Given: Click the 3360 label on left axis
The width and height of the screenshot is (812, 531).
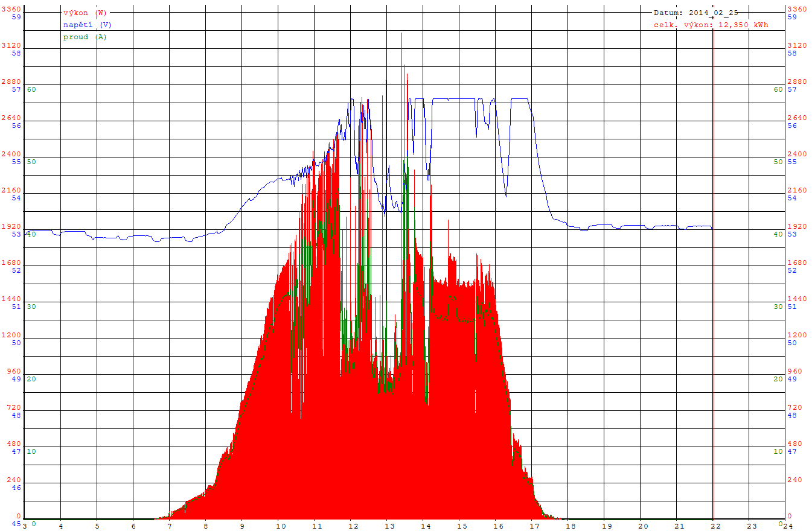Looking at the screenshot, I should (11, 9).
